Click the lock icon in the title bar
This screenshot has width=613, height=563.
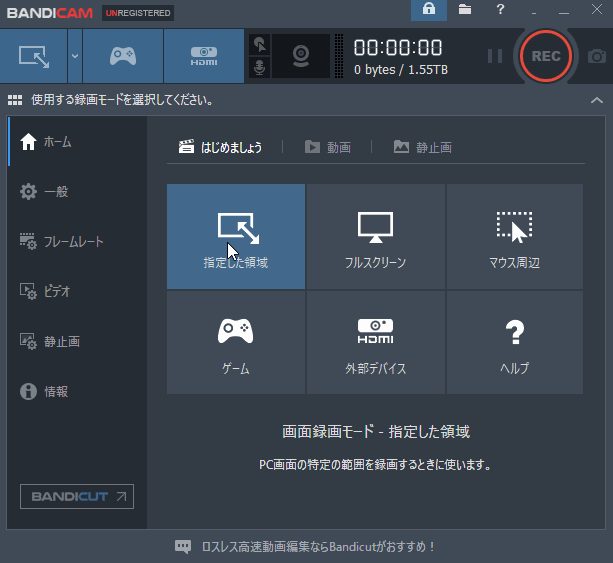pyautogui.click(x=429, y=9)
